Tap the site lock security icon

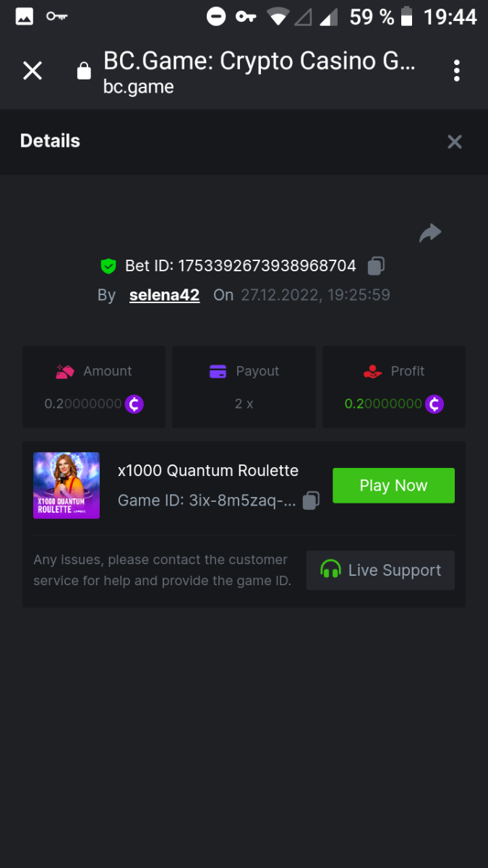[x=84, y=71]
